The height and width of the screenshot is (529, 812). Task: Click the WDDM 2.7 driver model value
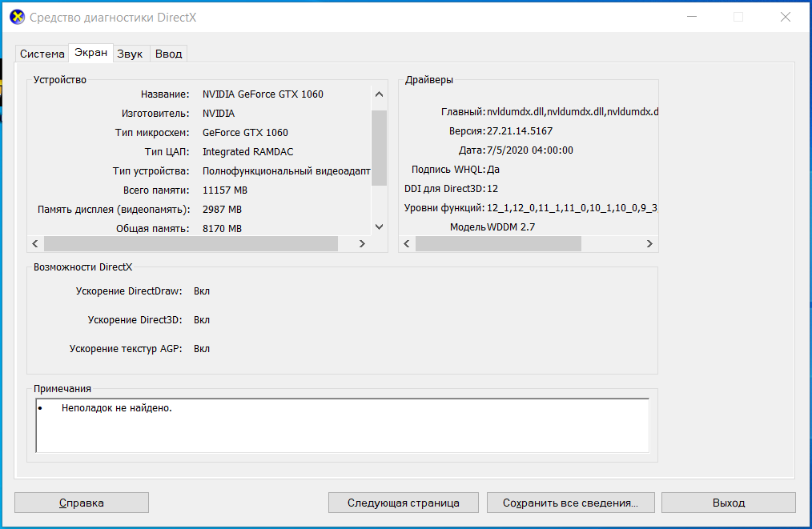point(511,226)
